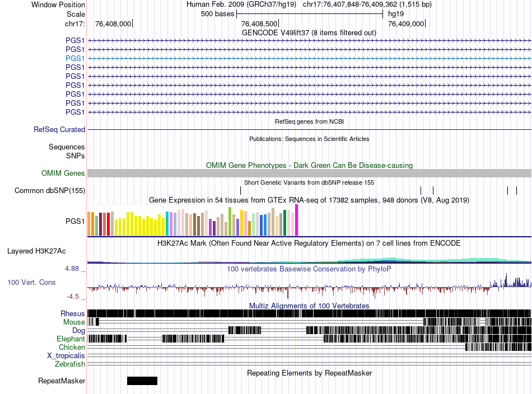Screen dimensions: 532x394
Task: Click the "Layered H3K27Ac" track label
Action: [36, 251]
